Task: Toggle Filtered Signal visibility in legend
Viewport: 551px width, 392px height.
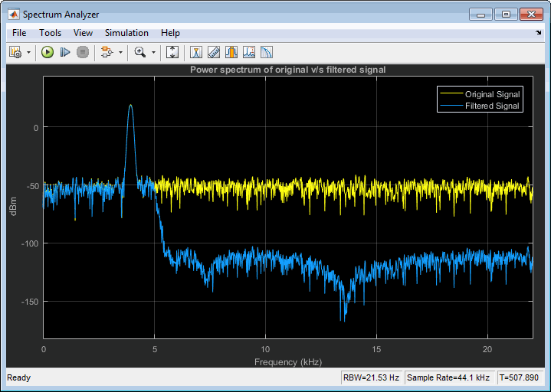Action: pyautogui.click(x=492, y=106)
